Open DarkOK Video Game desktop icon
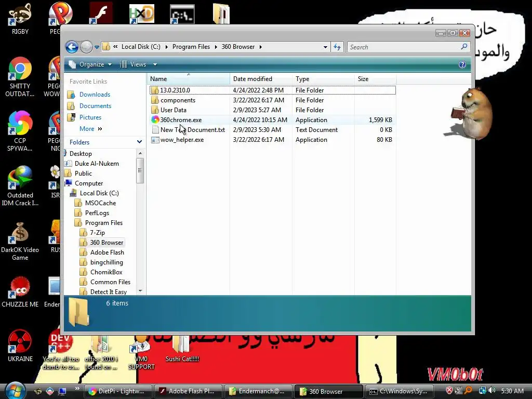This screenshot has height=399, width=532. [20, 241]
